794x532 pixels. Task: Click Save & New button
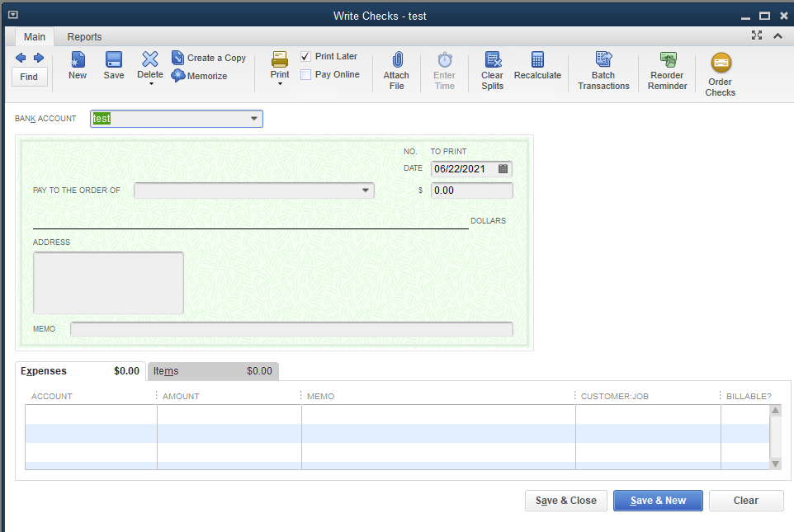658,501
